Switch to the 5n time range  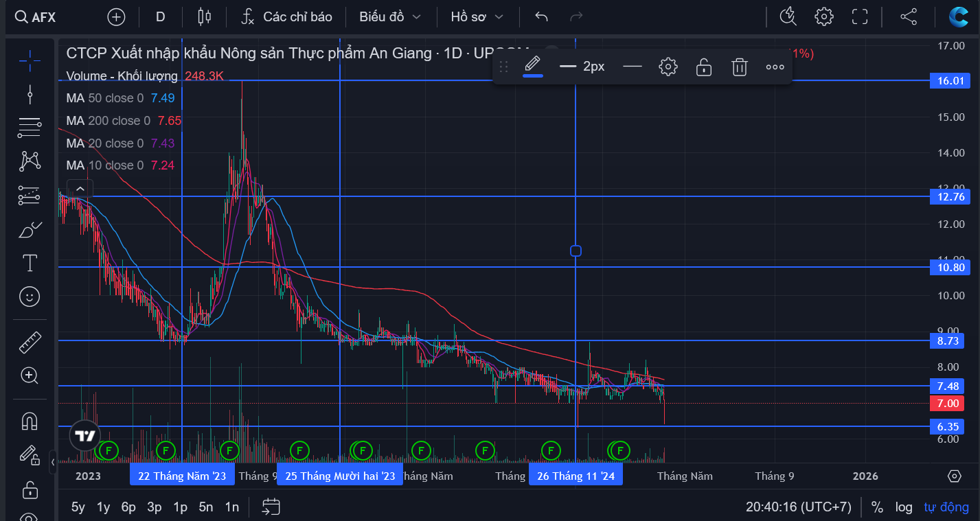[206, 507]
